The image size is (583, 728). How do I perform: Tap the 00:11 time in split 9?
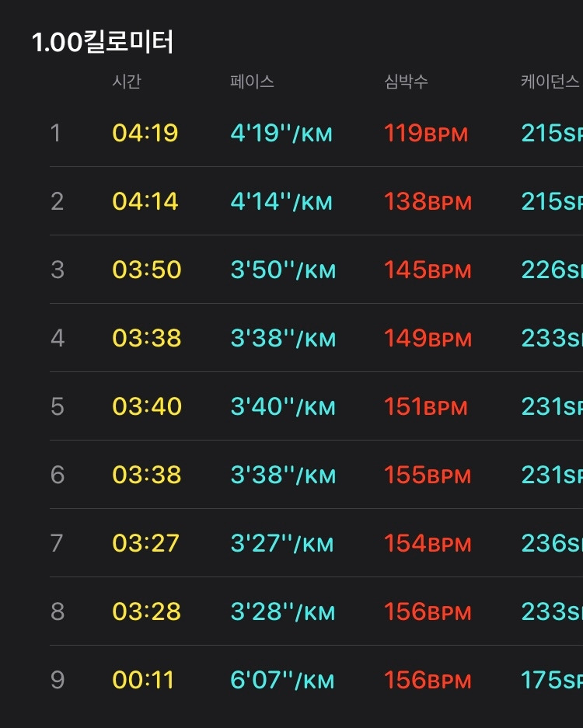[x=144, y=680]
